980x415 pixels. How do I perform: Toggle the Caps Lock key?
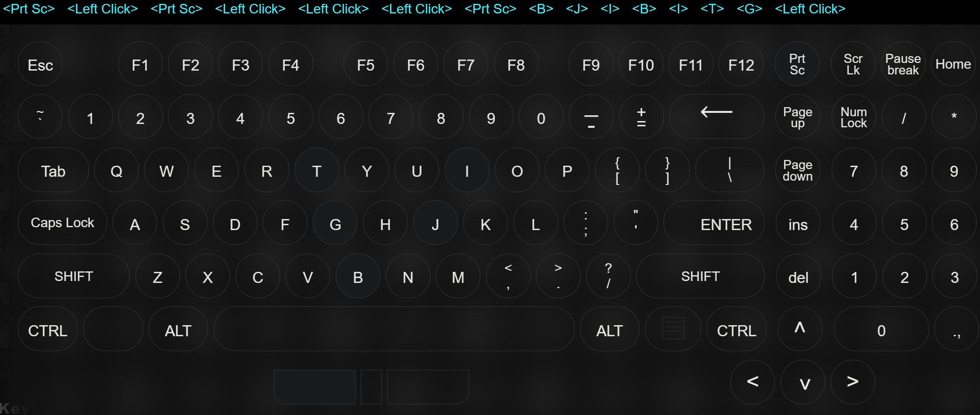(62, 223)
